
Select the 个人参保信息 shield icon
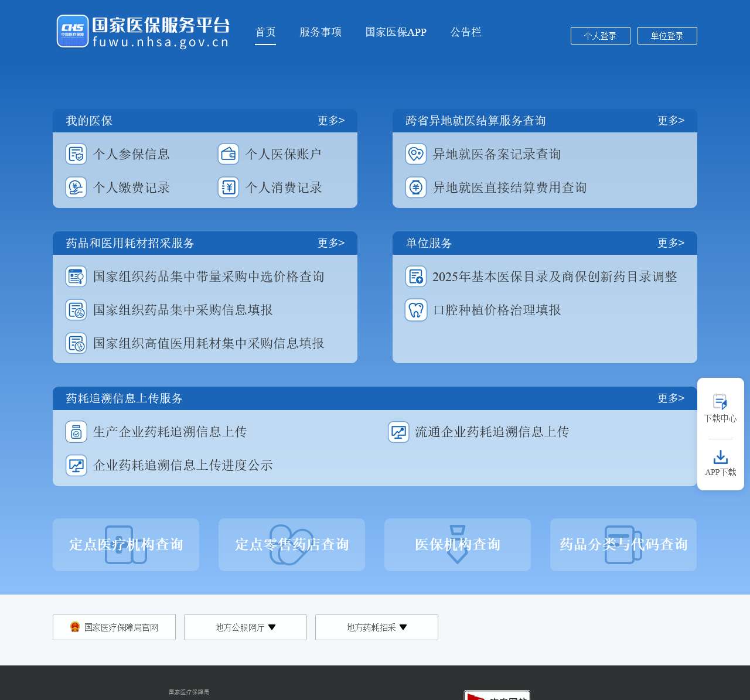coord(76,153)
